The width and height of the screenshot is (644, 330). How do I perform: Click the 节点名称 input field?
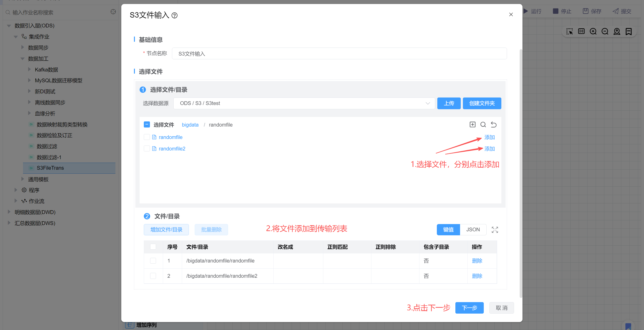tap(339, 53)
